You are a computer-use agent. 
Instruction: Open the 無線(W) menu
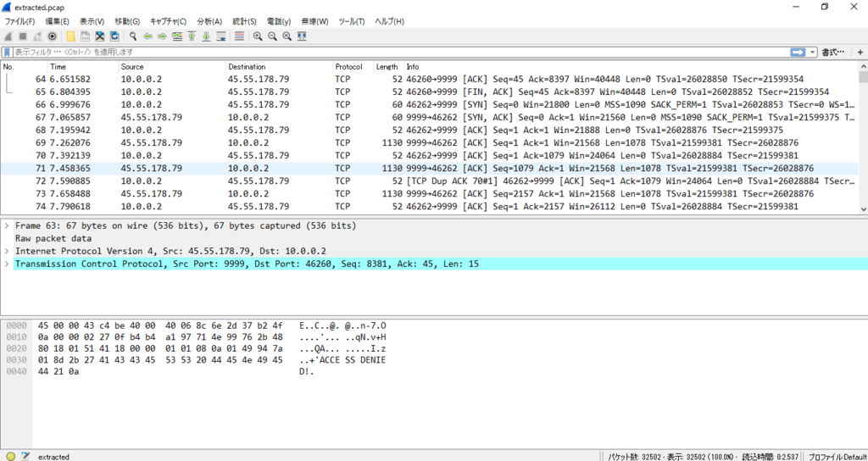[314, 21]
